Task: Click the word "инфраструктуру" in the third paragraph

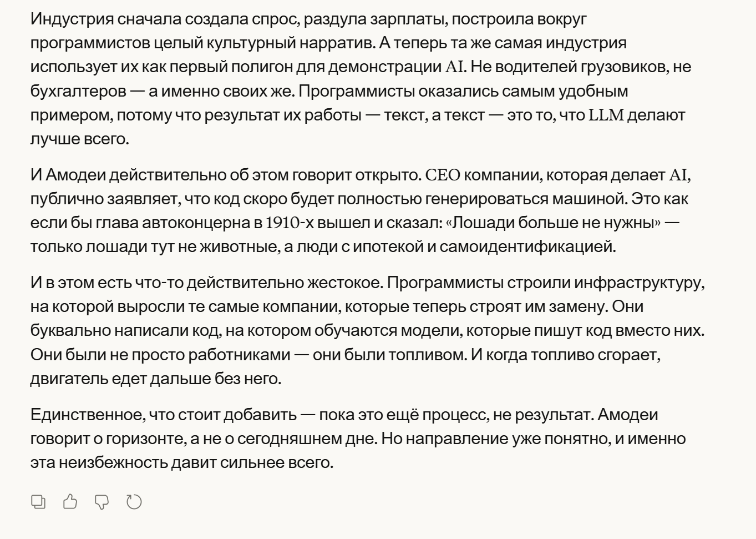Action: (639, 283)
